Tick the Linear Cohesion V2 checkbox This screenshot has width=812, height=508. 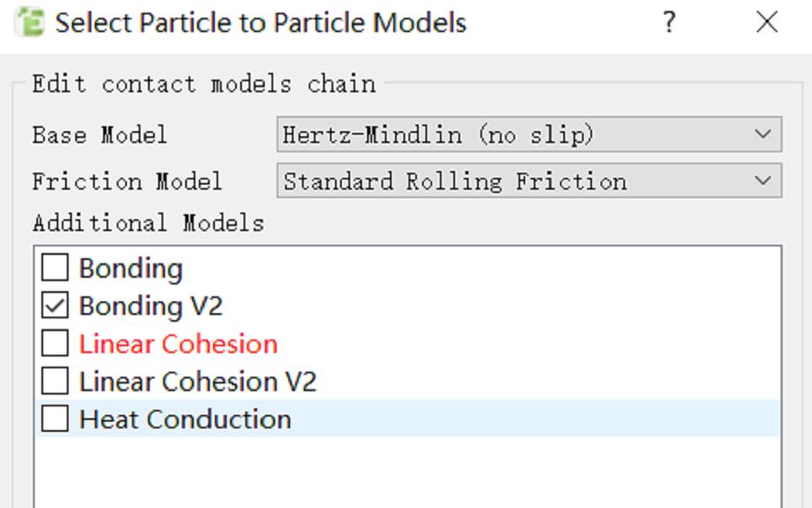pyautogui.click(x=55, y=381)
